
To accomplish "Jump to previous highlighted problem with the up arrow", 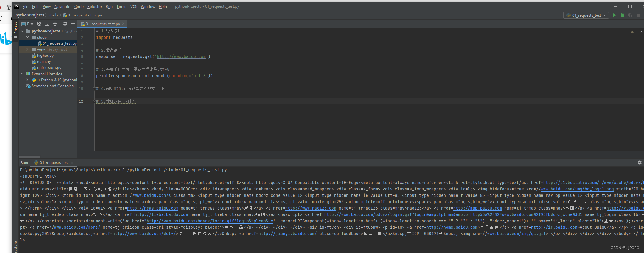I will 641,32.
